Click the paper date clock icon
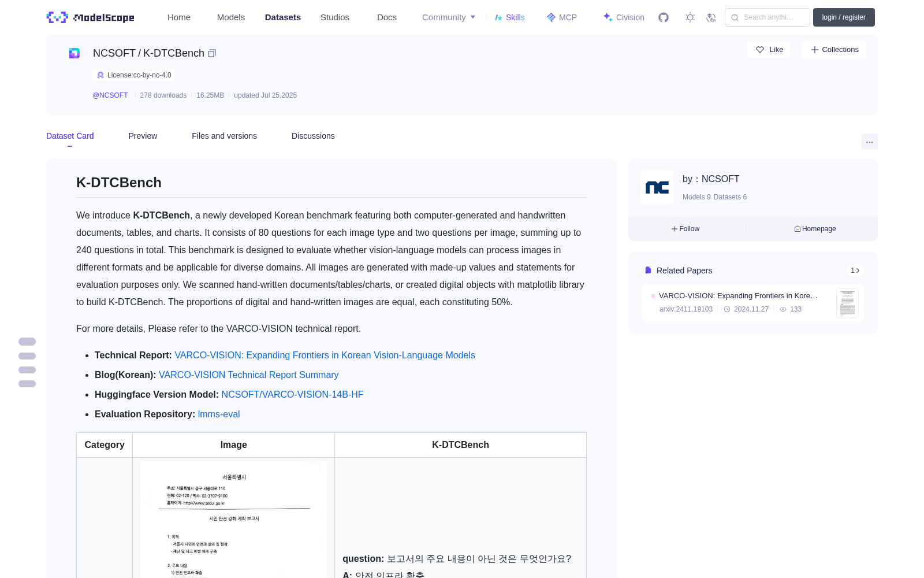The width and height of the screenshot is (924, 578). pos(727,309)
